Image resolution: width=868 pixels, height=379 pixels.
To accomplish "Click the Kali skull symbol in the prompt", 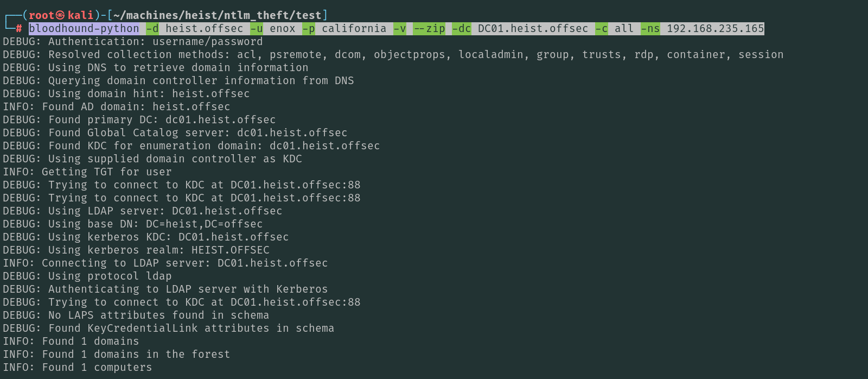I will 60,15.
